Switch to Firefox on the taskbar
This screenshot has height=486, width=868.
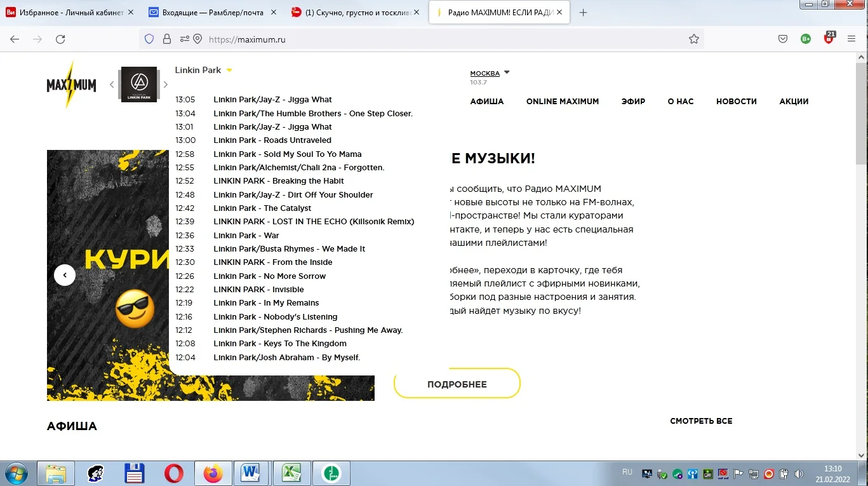213,474
